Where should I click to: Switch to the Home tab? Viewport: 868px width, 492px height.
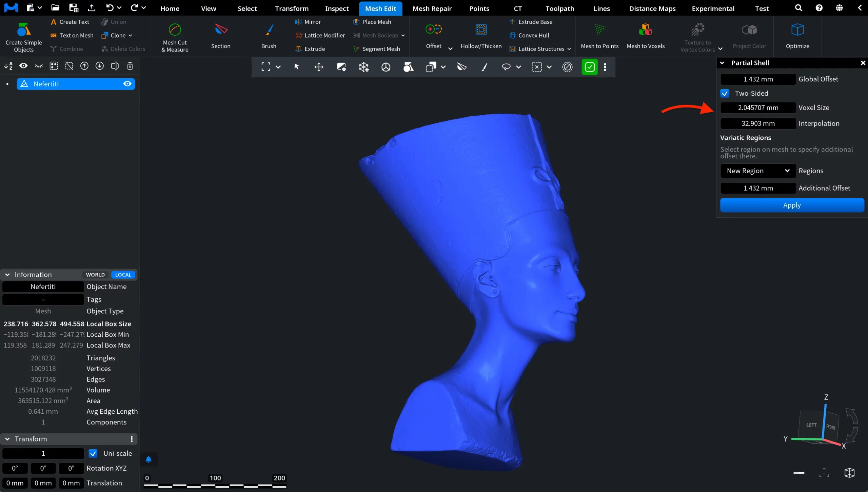click(170, 8)
